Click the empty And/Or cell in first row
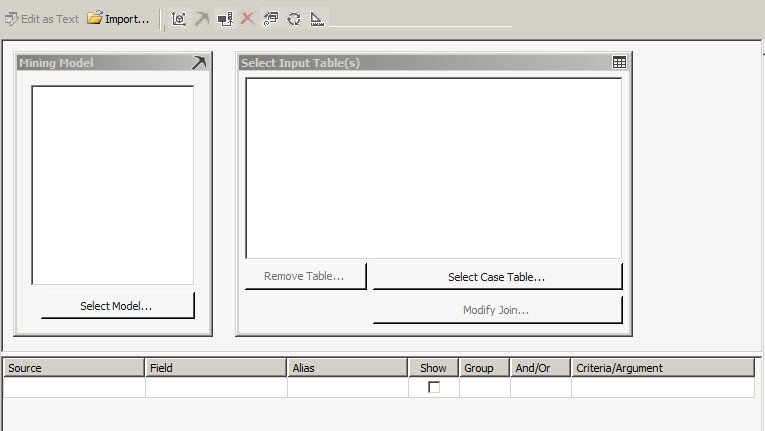The image size is (765, 431). [x=541, y=387]
